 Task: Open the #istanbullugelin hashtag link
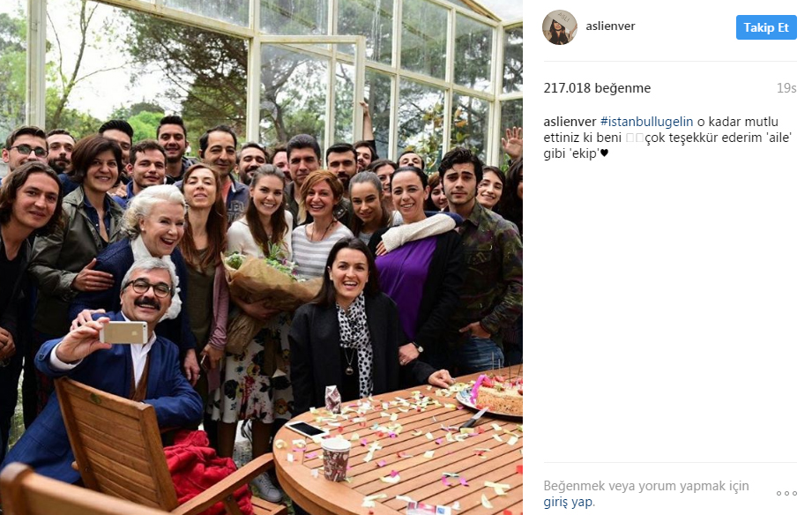tap(646, 122)
